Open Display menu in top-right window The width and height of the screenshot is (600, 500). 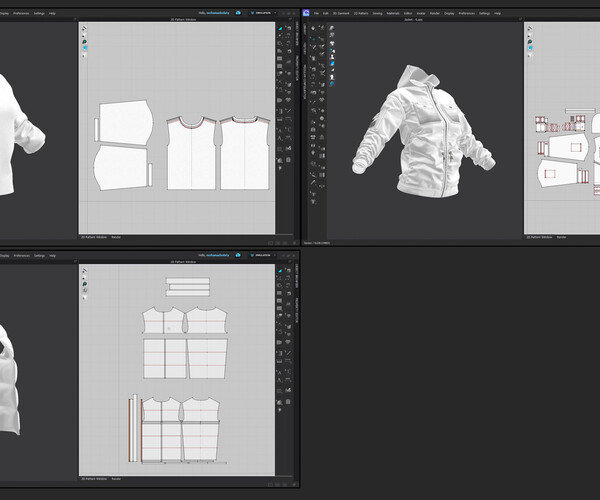449,13
